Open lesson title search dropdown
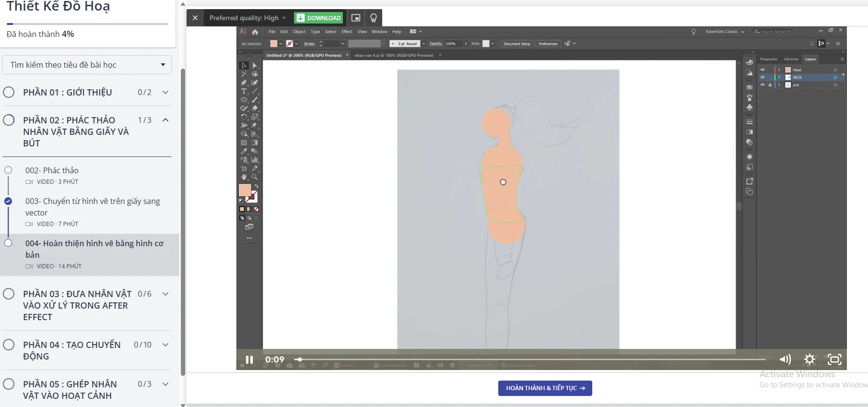The width and height of the screenshot is (868, 407). pos(87,65)
